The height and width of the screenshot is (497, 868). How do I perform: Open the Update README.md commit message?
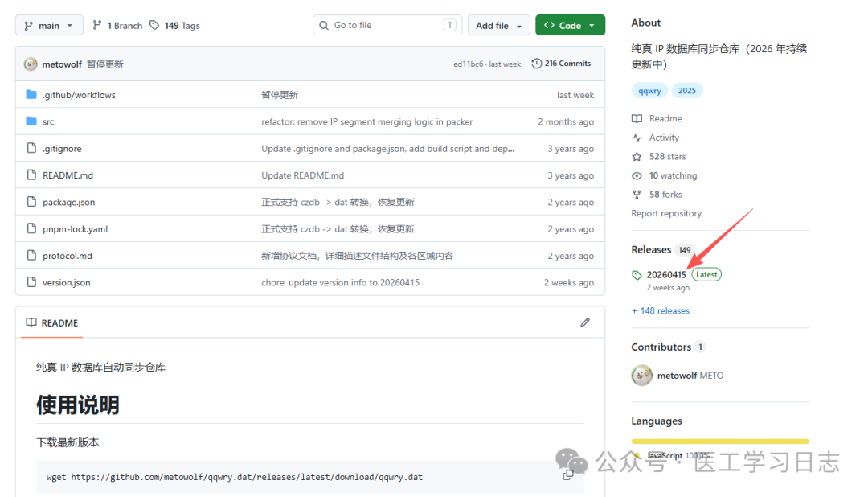(303, 175)
